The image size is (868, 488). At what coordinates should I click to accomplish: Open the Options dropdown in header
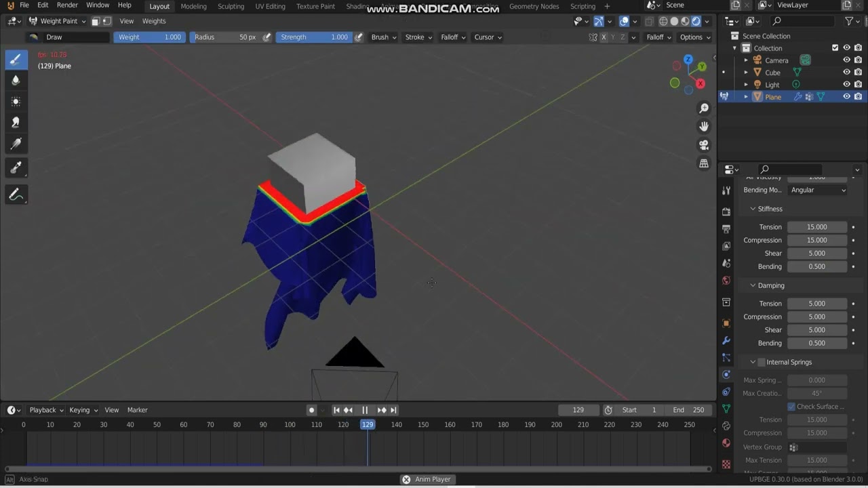[x=695, y=37]
